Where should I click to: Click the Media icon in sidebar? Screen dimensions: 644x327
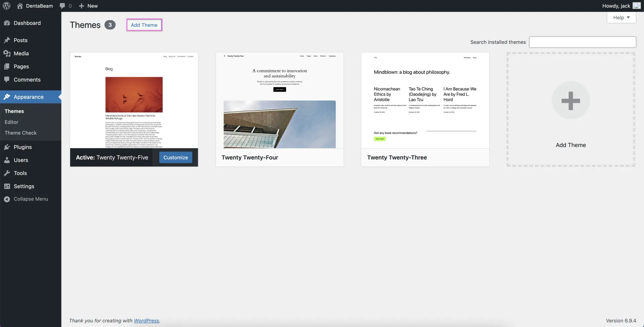tap(7, 53)
